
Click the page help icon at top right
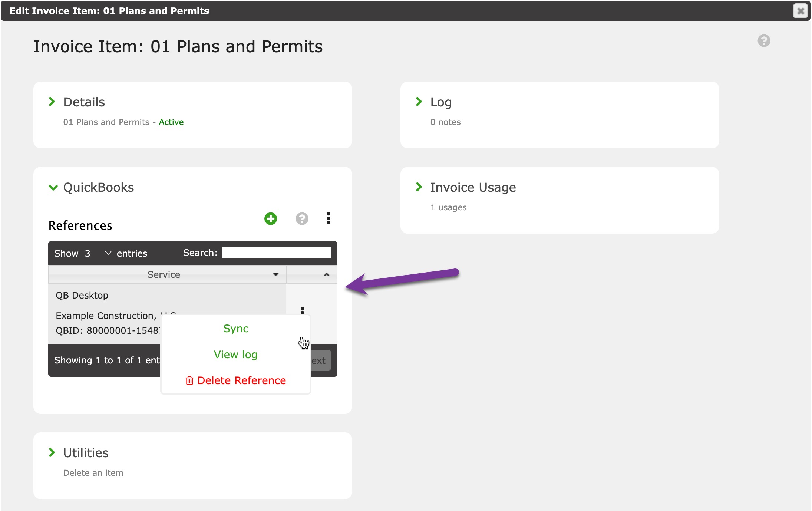[763, 41]
